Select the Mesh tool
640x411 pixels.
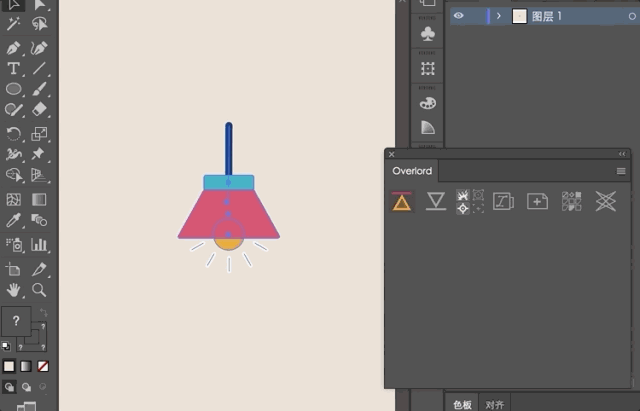coord(13,200)
